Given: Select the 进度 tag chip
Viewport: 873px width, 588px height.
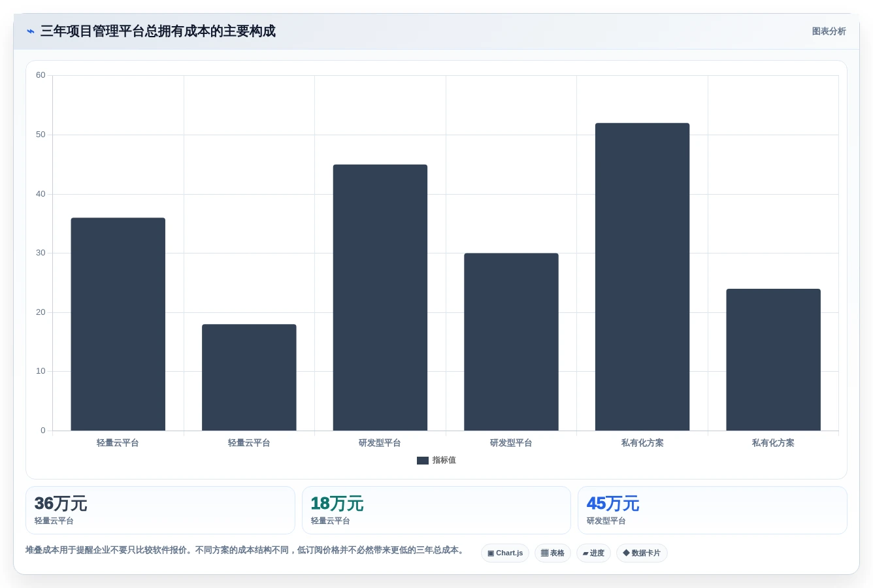Looking at the screenshot, I should click(x=593, y=553).
